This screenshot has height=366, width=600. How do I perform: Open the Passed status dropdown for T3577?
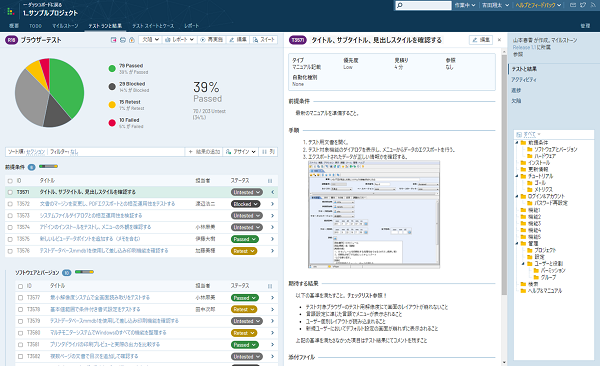[245, 297]
